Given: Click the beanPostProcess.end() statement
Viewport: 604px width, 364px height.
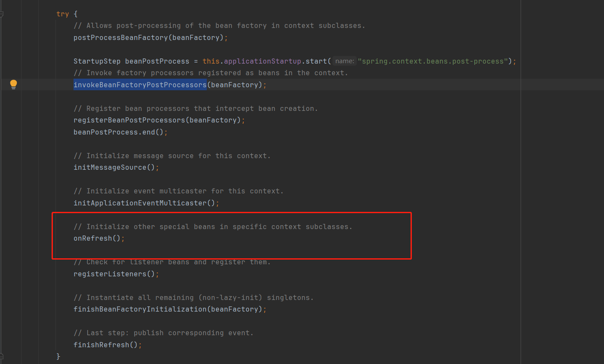Looking at the screenshot, I should (x=118, y=132).
